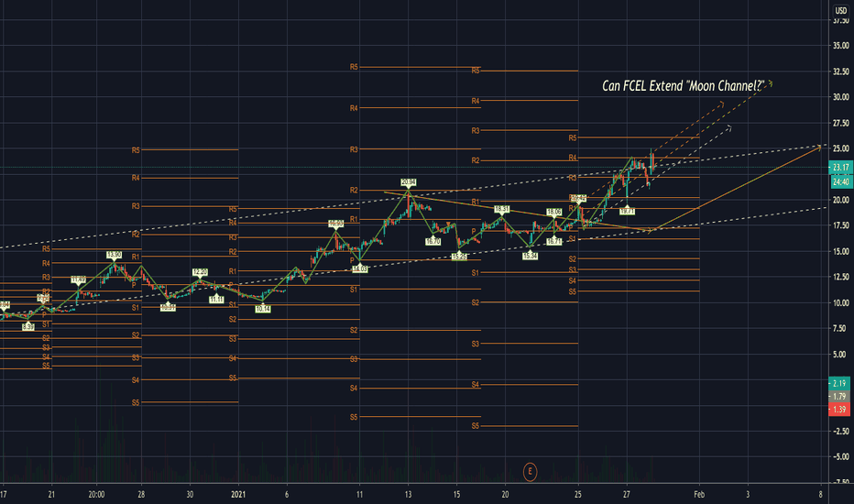Image resolution: width=854 pixels, height=504 pixels.
Task: Click the 27.50 price axis label
Action: pos(840,123)
